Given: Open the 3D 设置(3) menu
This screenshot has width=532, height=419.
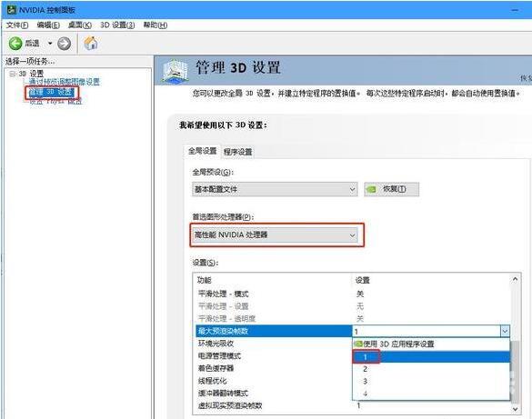Looking at the screenshot, I should coord(117,25).
